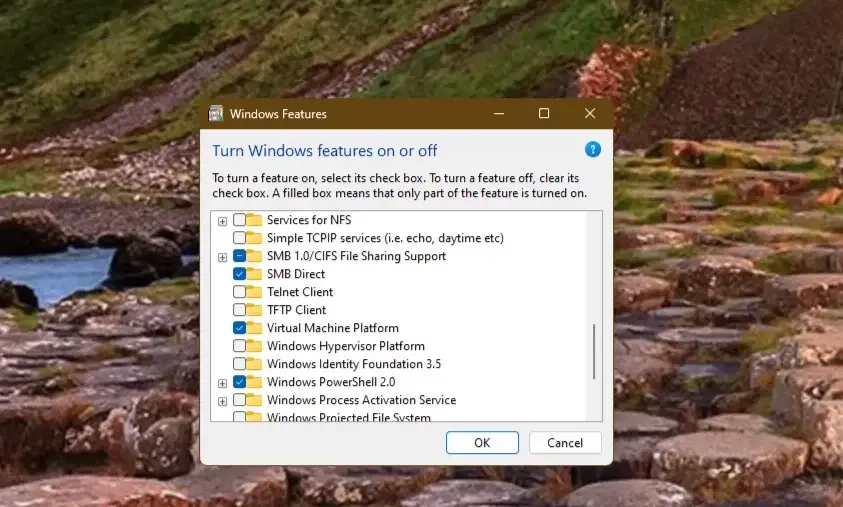Click the Windows Identity Foundation folder icon
Screen dimensions: 843x507
tap(254, 364)
